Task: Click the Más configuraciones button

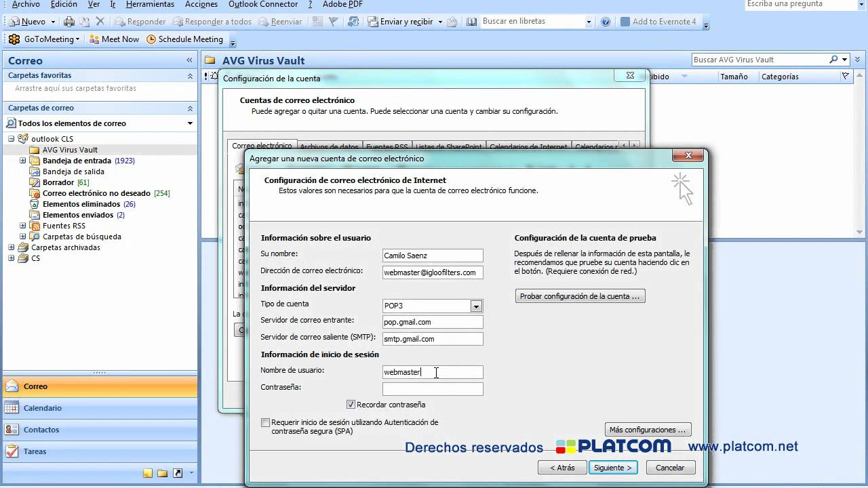Action: tap(648, 430)
